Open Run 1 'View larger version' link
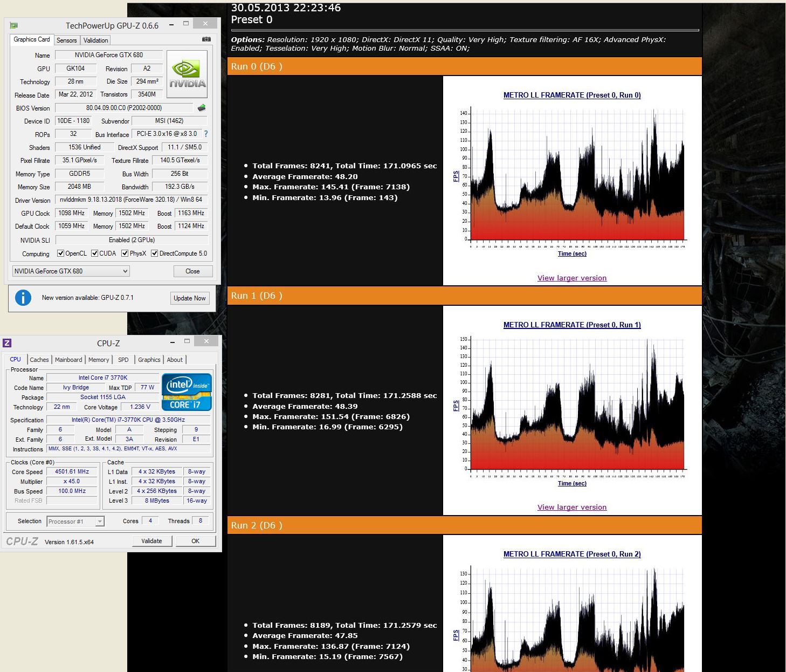Viewport: 786px width, 672px height. coord(572,508)
